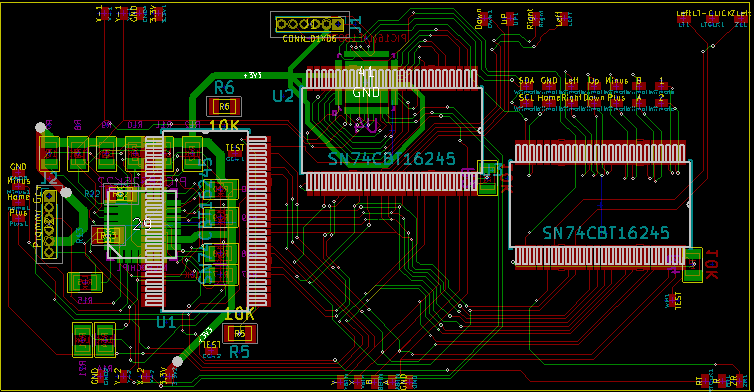Click the U2 reference designator label

[283, 96]
